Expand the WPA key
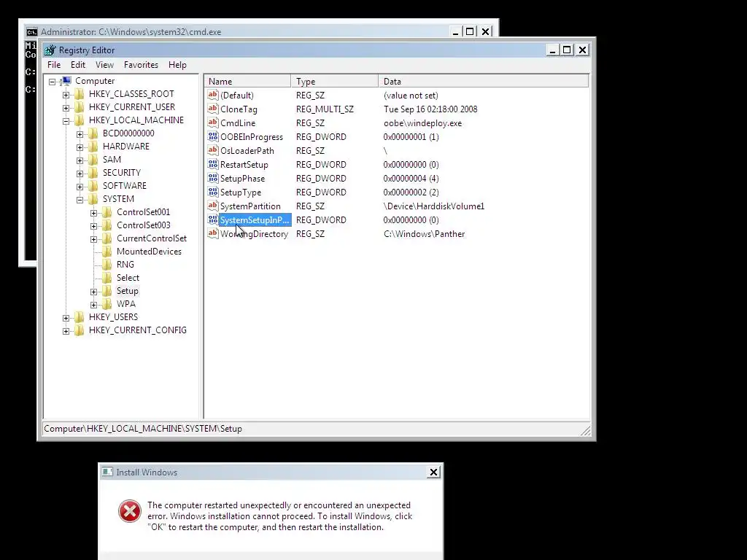Image resolution: width=747 pixels, height=560 pixels. (x=93, y=305)
